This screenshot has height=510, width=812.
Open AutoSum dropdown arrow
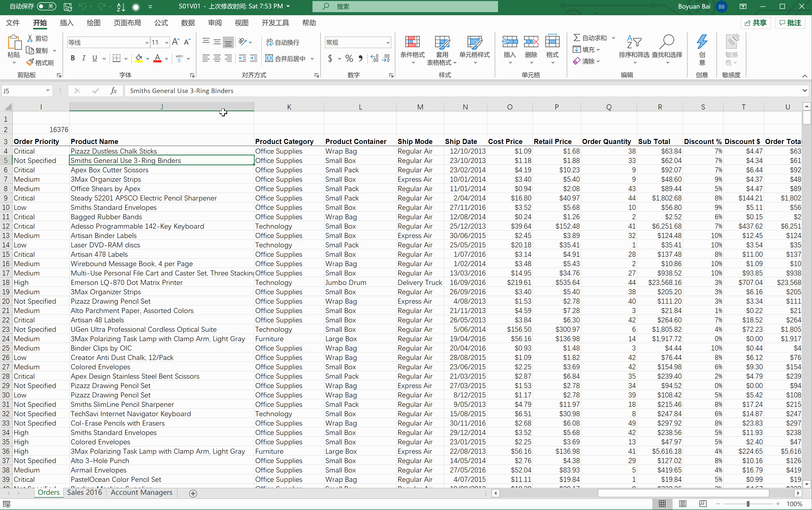[x=613, y=38]
